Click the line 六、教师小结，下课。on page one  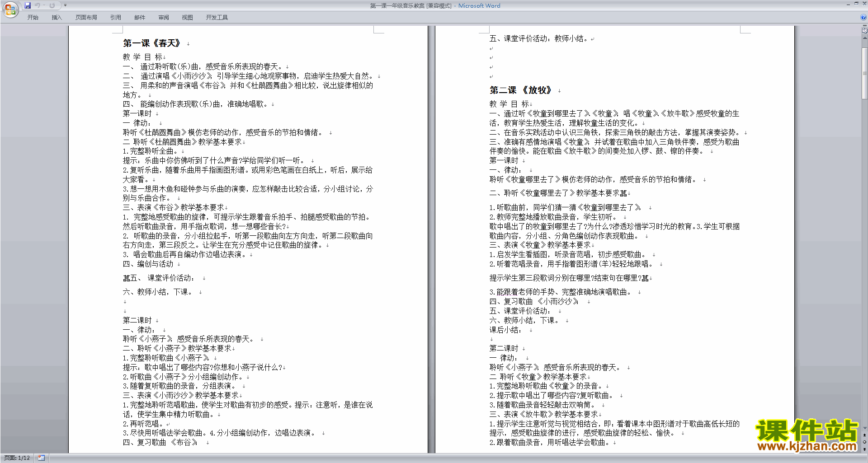point(158,292)
